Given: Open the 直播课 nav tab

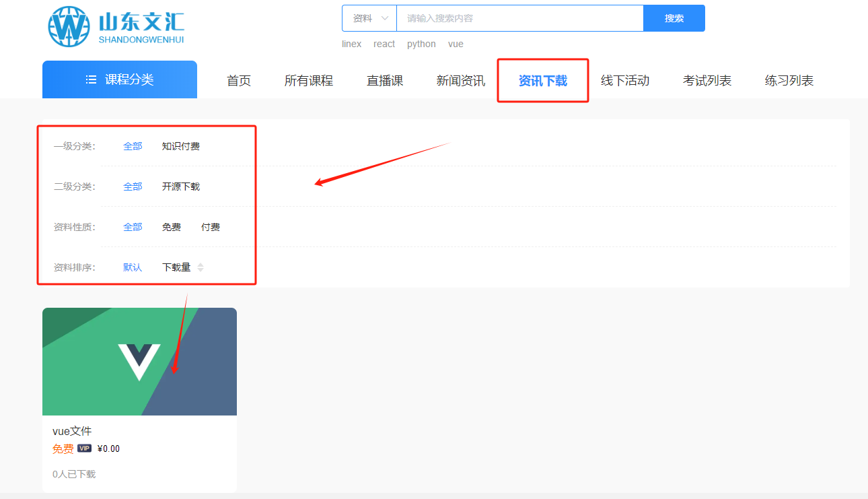Looking at the screenshot, I should [385, 81].
